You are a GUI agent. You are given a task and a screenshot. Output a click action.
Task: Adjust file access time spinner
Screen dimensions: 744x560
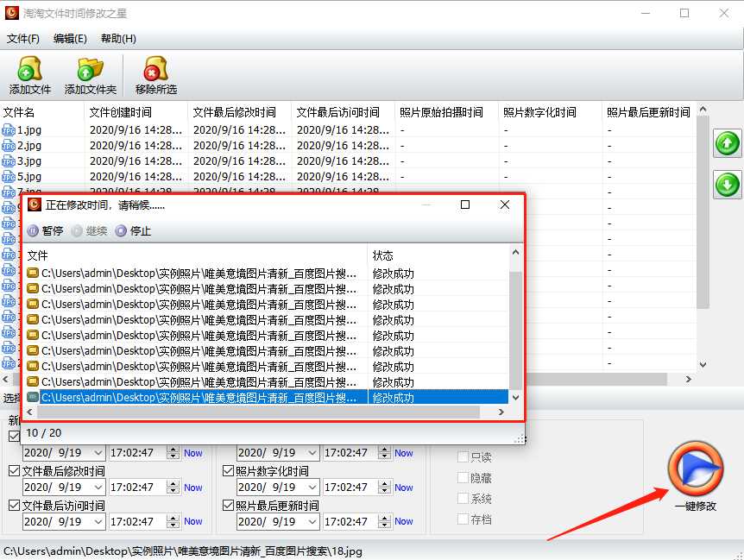(173, 521)
